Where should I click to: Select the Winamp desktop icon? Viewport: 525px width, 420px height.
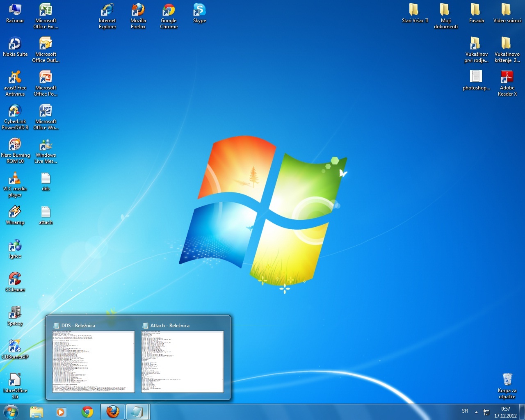[x=15, y=212]
